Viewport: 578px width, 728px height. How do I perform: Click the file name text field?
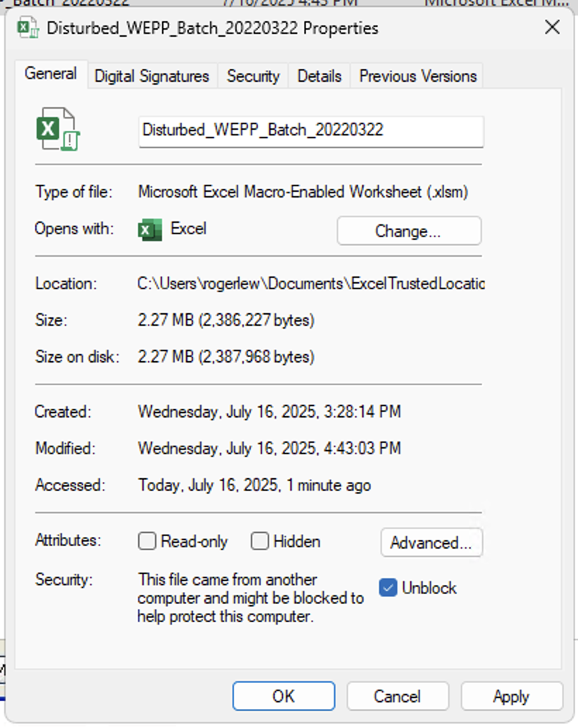coord(311,132)
